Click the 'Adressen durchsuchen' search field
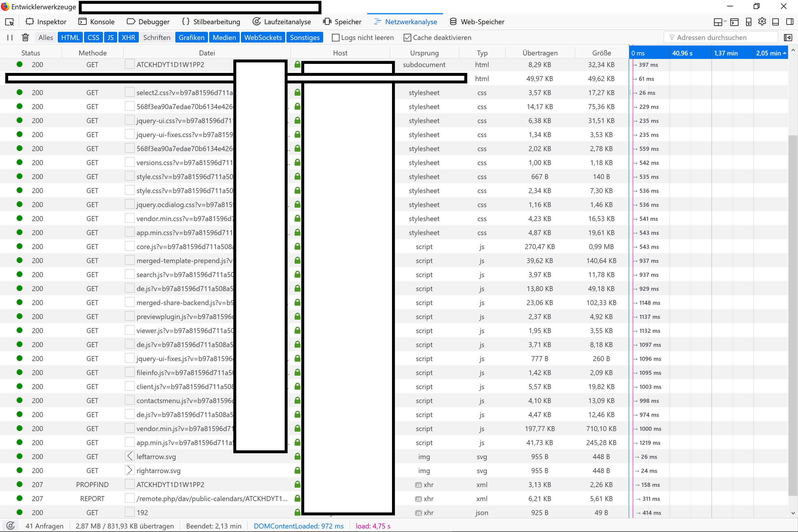Image resolution: width=798 pixels, height=532 pixels. pyautogui.click(x=721, y=37)
